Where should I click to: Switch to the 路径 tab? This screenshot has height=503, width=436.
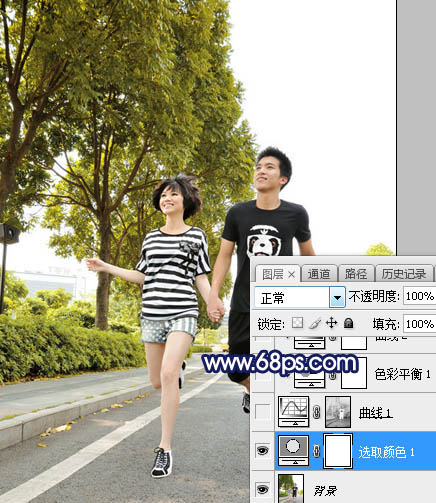(x=356, y=274)
